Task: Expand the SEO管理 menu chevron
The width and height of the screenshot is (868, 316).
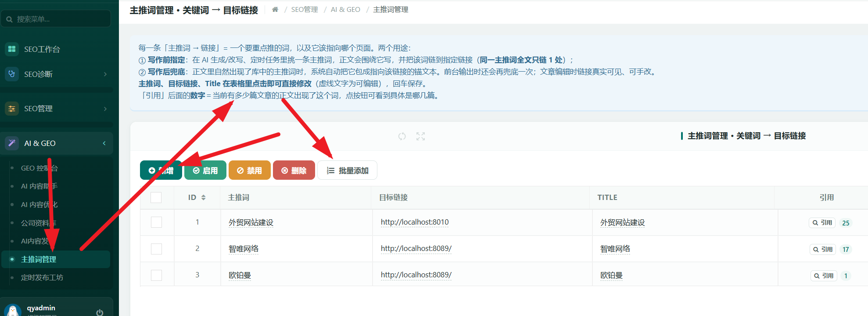Action: click(x=105, y=109)
